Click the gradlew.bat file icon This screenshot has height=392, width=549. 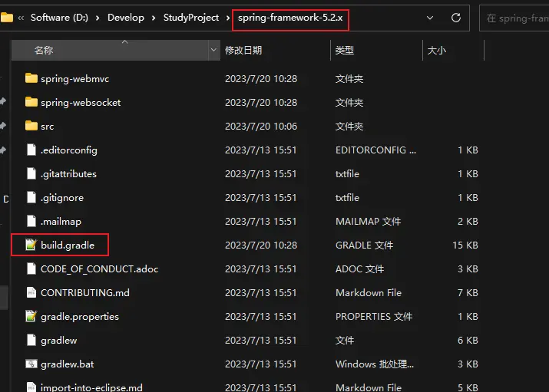[31, 364]
